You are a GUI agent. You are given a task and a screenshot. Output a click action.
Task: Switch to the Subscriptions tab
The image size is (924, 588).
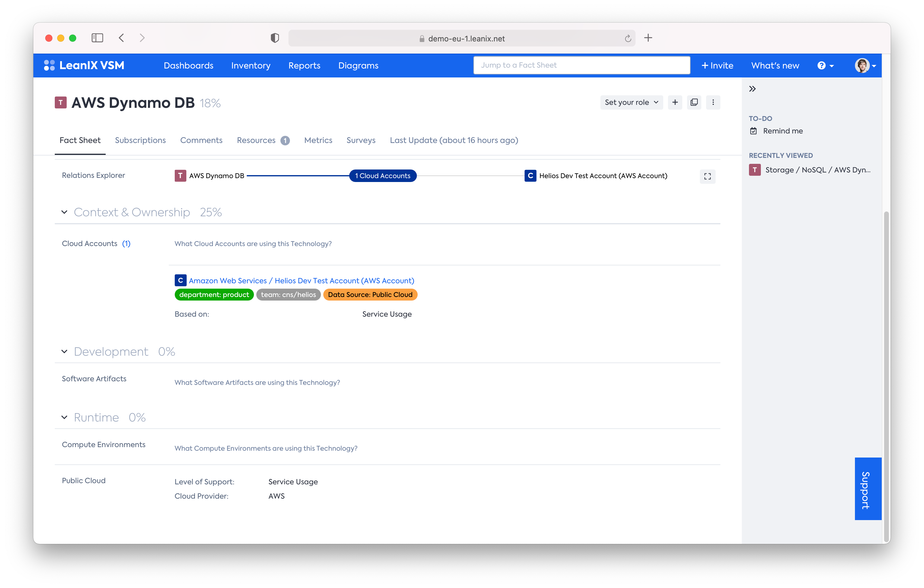click(141, 140)
